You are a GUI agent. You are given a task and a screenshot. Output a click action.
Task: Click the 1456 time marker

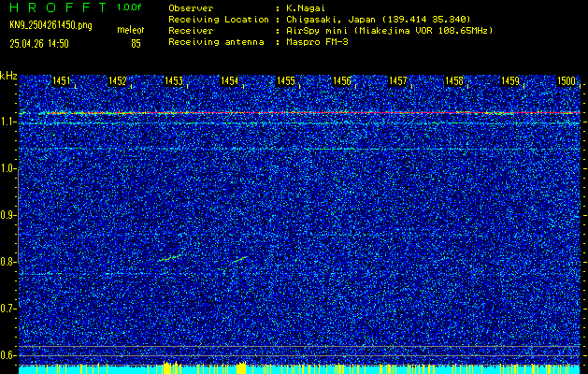[x=342, y=80]
